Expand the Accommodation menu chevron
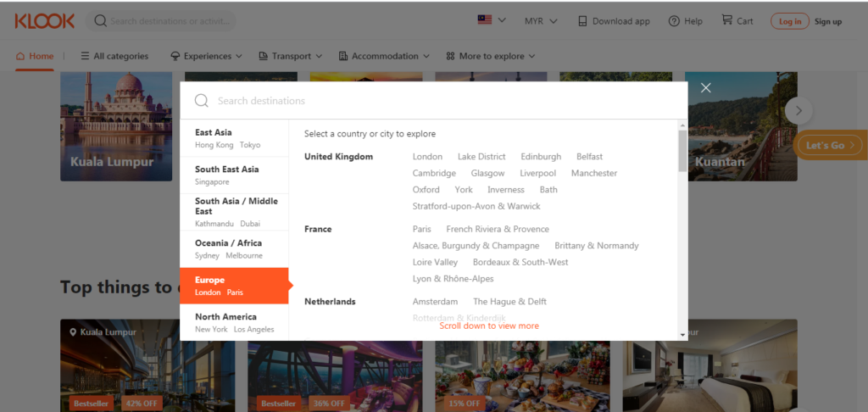 (x=426, y=56)
